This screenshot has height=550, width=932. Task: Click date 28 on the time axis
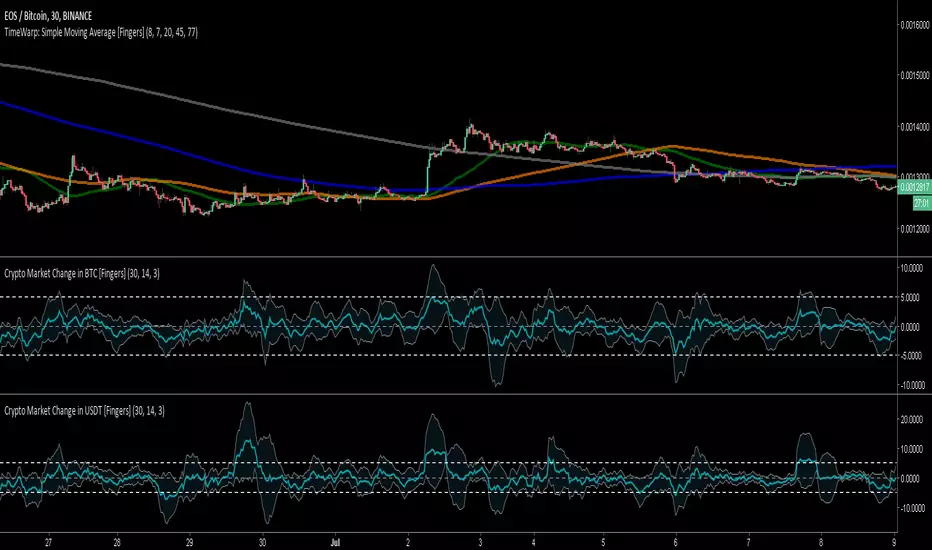click(117, 542)
